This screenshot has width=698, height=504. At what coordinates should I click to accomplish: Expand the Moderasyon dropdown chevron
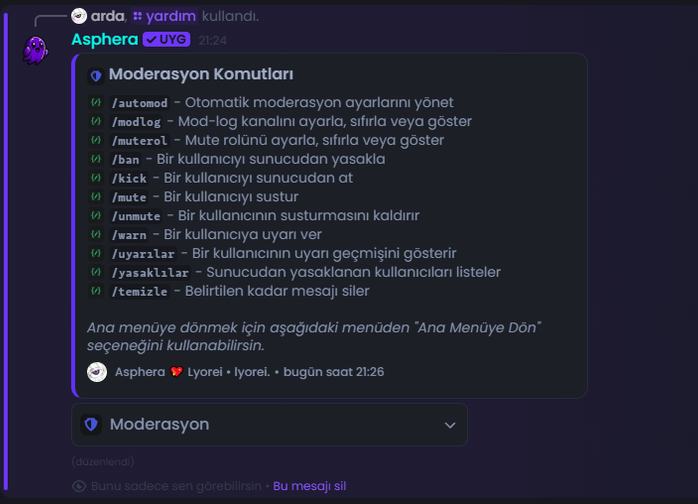450,425
